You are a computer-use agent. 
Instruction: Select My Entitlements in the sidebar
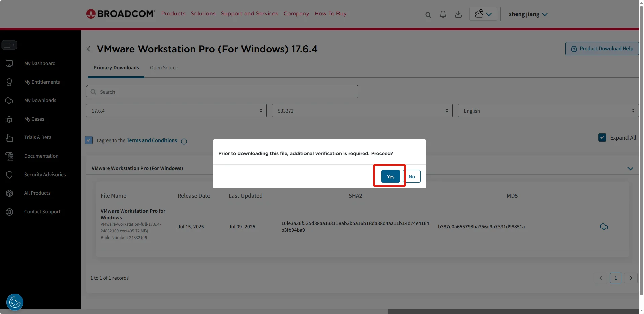pyautogui.click(x=42, y=82)
